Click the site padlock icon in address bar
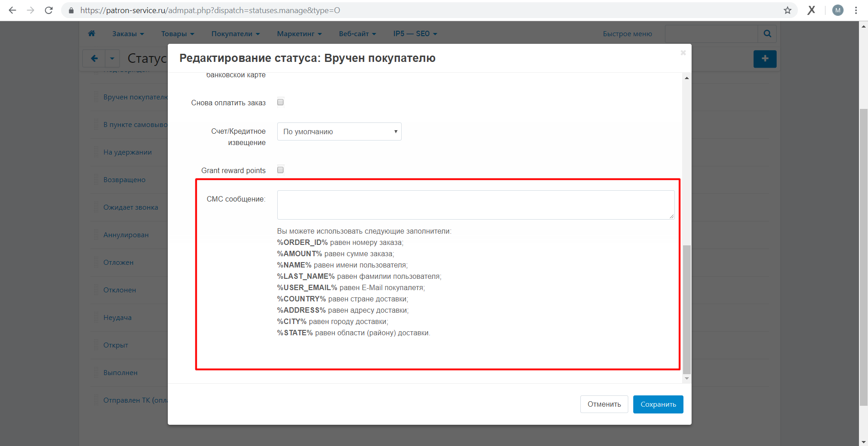 coord(71,10)
